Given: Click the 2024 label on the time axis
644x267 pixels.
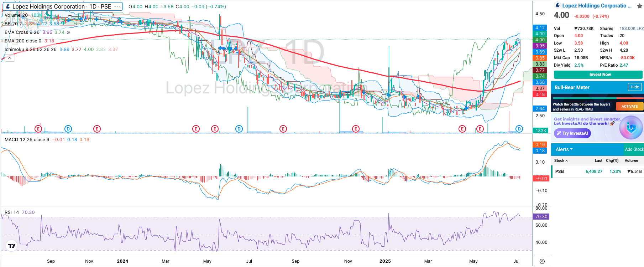Looking at the screenshot, I should pos(122,261).
